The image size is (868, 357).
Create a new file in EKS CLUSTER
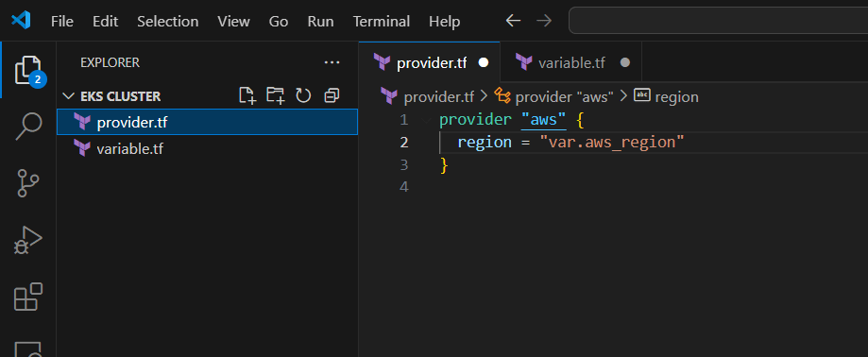tap(247, 95)
